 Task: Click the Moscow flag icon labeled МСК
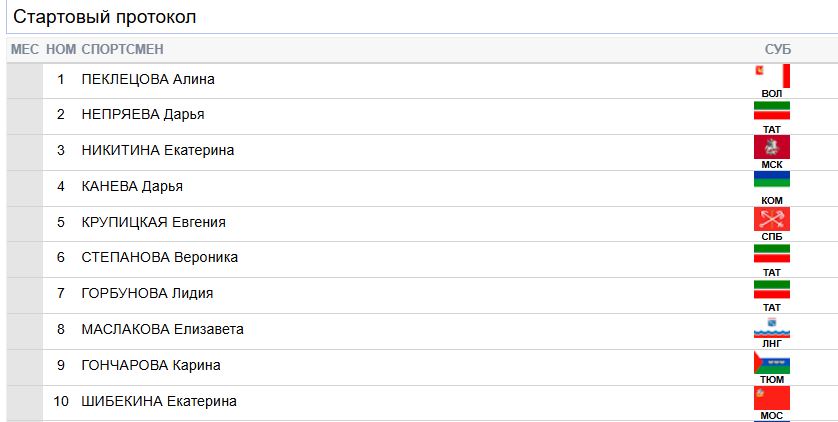[x=772, y=147]
